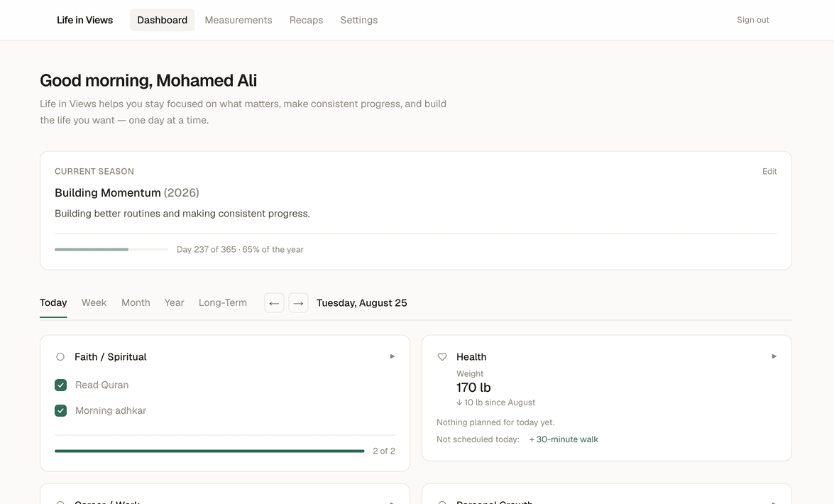Click the Good morning, Mohamed Ali heading
The width and height of the screenshot is (834, 504).
pos(148,80)
